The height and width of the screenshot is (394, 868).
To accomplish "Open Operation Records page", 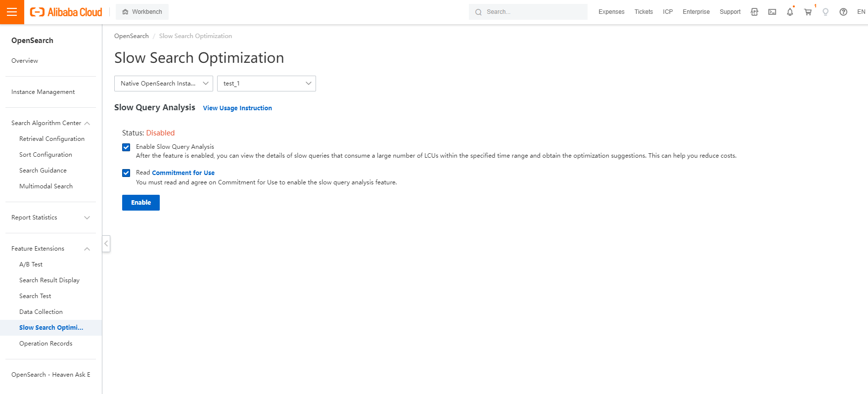I will (x=46, y=344).
